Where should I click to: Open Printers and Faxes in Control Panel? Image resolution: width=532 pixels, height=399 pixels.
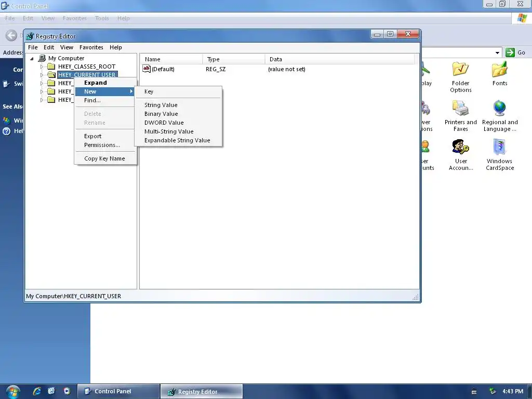click(x=460, y=116)
